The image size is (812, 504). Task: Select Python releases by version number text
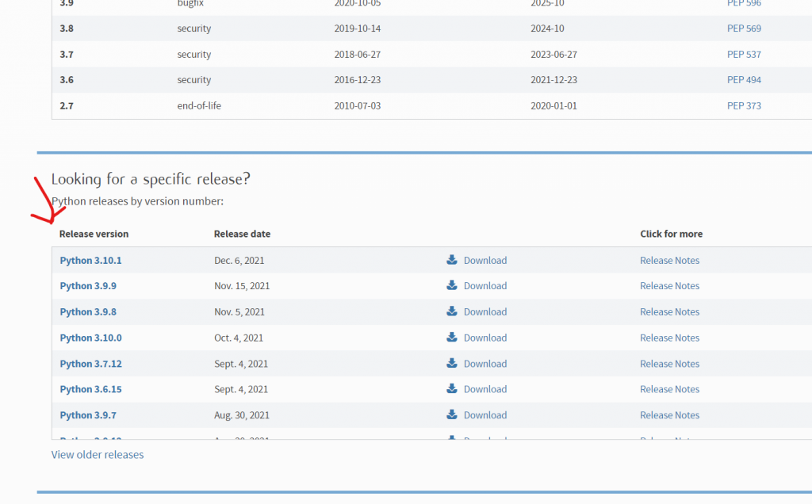coord(137,201)
